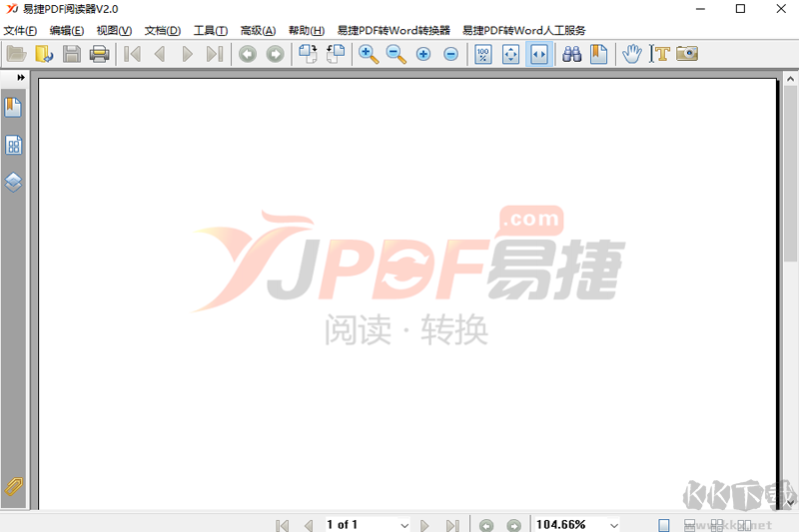The height and width of the screenshot is (532, 799).
Task: Select the text selection tool
Action: [659, 54]
